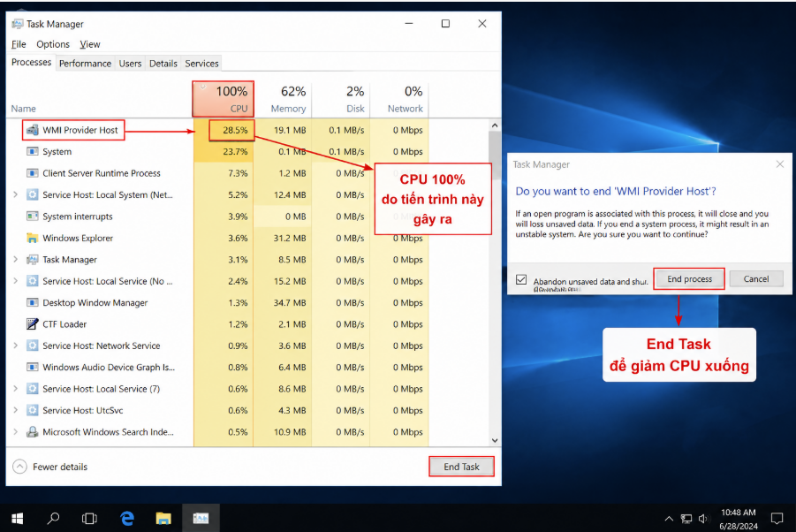Click the Task Manager taskbar button
Viewport: 796px width, 532px height.
[201, 518]
